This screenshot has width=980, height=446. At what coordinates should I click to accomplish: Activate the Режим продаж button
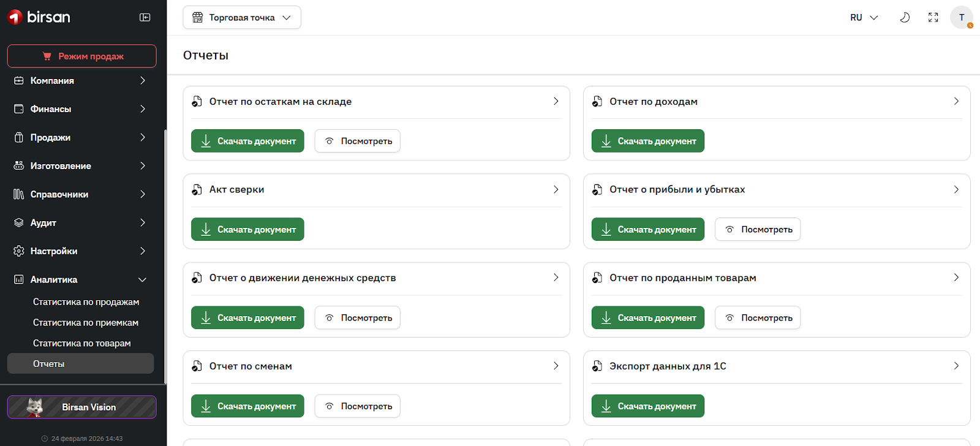[x=82, y=56]
